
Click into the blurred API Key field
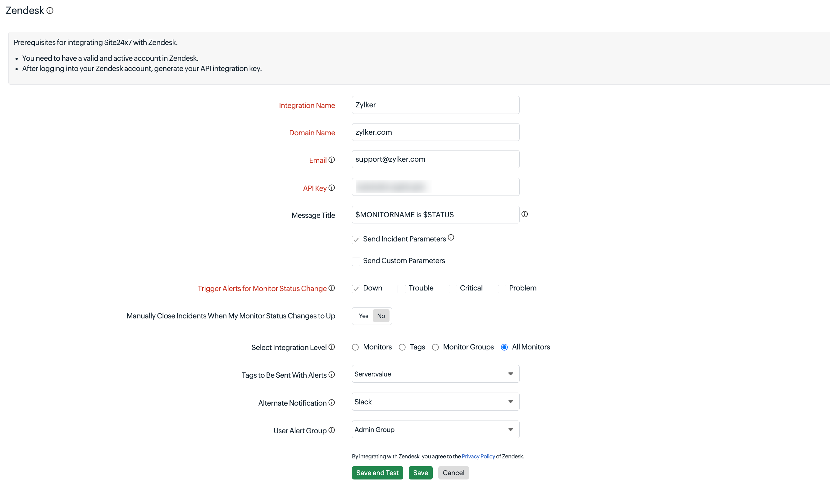[436, 187]
